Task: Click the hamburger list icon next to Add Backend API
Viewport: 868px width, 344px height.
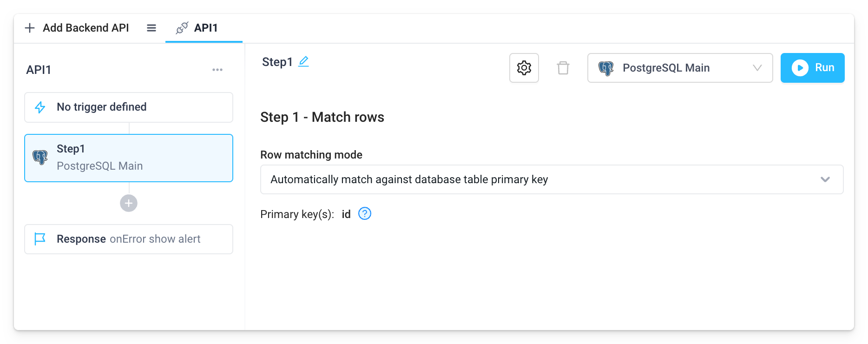Action: [151, 27]
